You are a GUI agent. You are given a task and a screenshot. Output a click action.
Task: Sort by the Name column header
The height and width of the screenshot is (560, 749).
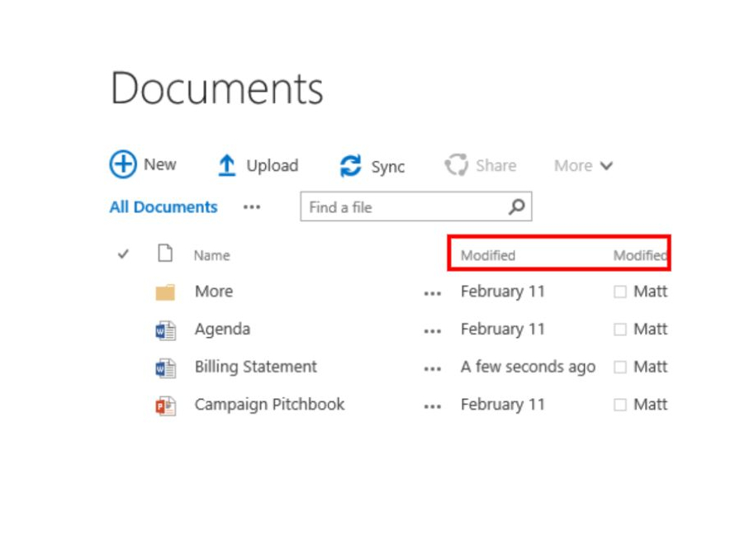click(x=211, y=255)
